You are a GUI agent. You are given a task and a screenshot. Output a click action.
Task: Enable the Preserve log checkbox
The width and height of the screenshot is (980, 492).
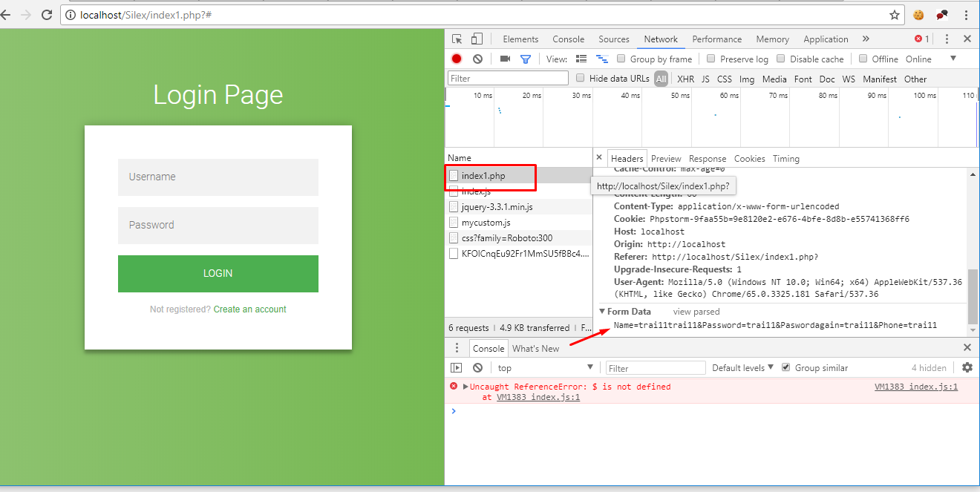(710, 59)
